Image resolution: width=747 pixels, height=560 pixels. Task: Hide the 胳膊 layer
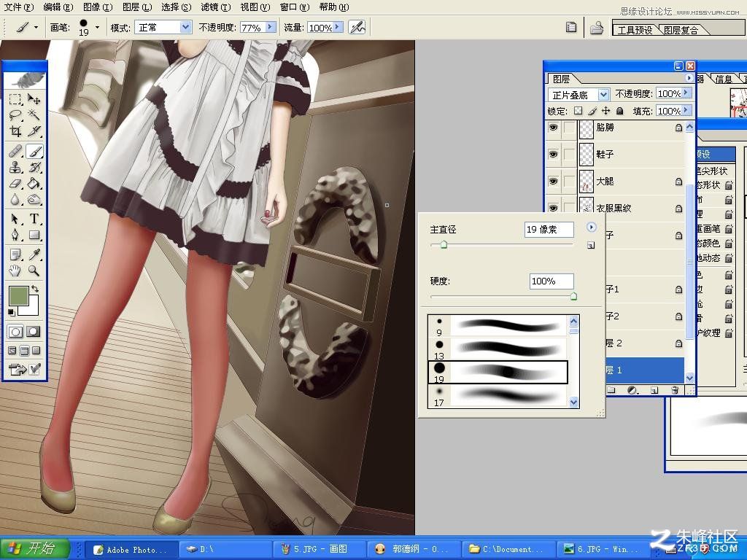(553, 127)
